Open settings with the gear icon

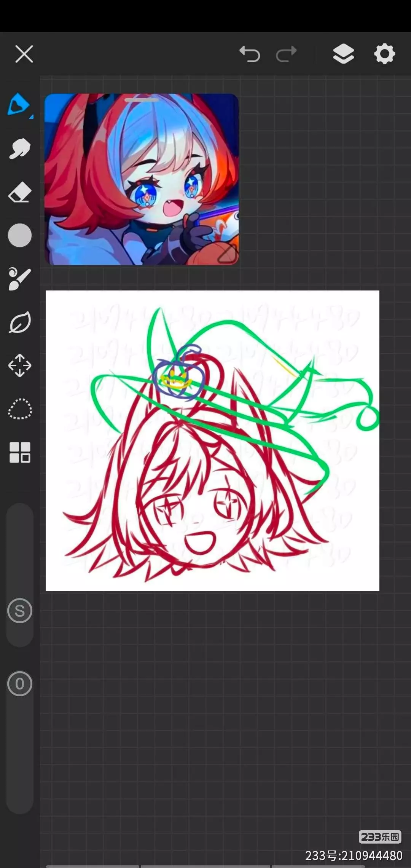[385, 54]
